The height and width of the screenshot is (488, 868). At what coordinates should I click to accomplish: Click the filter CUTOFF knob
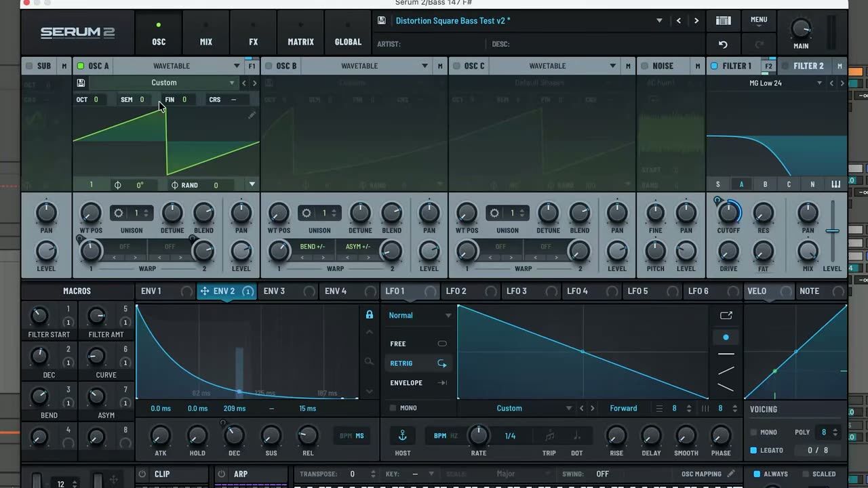point(728,213)
